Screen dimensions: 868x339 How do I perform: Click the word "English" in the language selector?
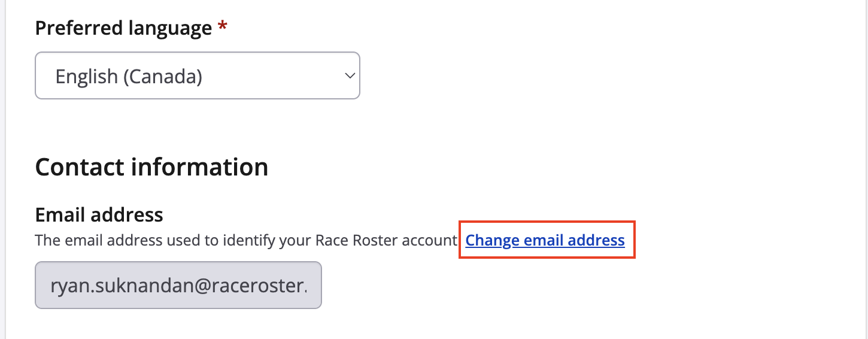point(86,77)
